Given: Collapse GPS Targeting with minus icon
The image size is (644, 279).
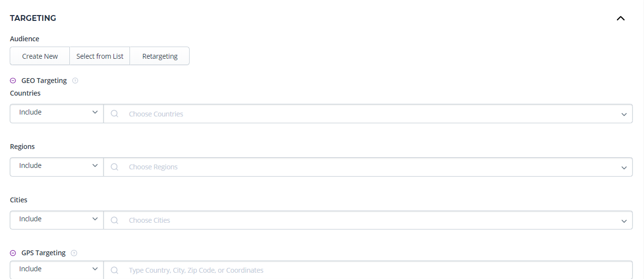Looking at the screenshot, I should [13, 253].
